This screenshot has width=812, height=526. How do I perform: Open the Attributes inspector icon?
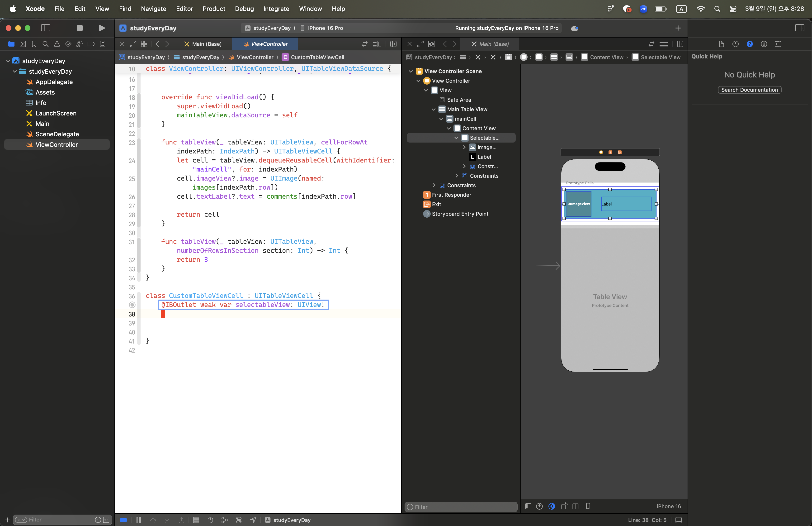pyautogui.click(x=778, y=44)
